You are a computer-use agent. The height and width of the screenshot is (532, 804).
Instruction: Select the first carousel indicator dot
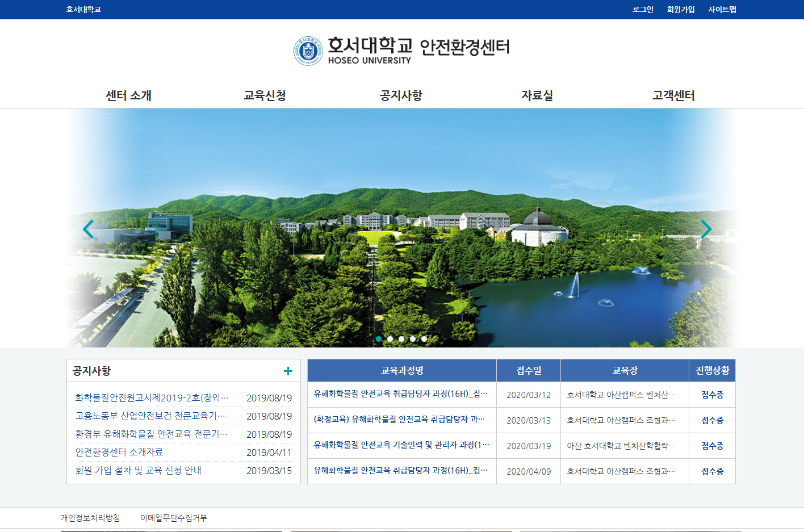pyautogui.click(x=379, y=339)
